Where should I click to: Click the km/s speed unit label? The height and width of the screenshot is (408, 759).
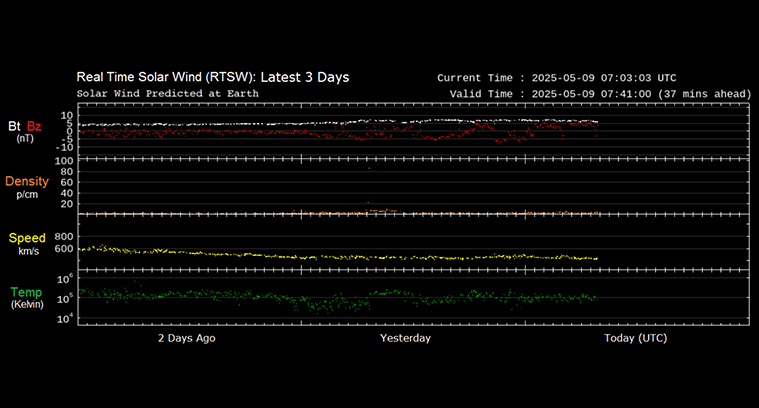(x=26, y=251)
